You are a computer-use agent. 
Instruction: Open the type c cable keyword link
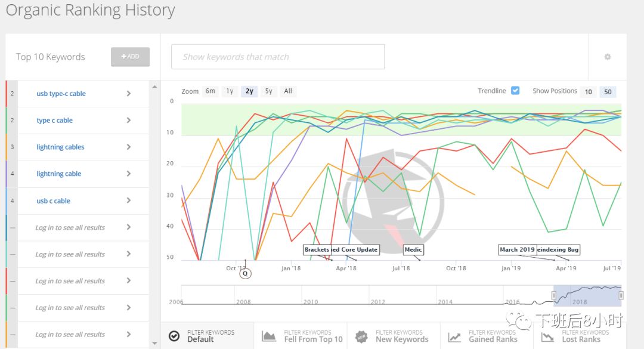tap(55, 120)
